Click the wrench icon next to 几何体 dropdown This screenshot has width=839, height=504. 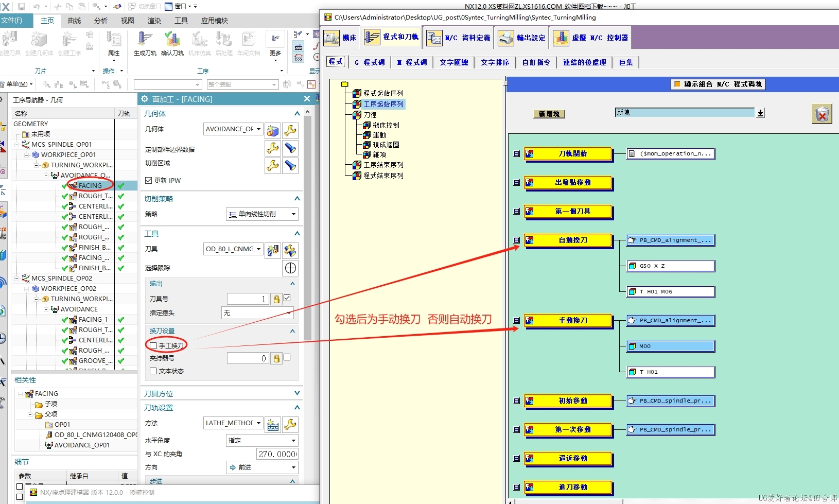290,130
